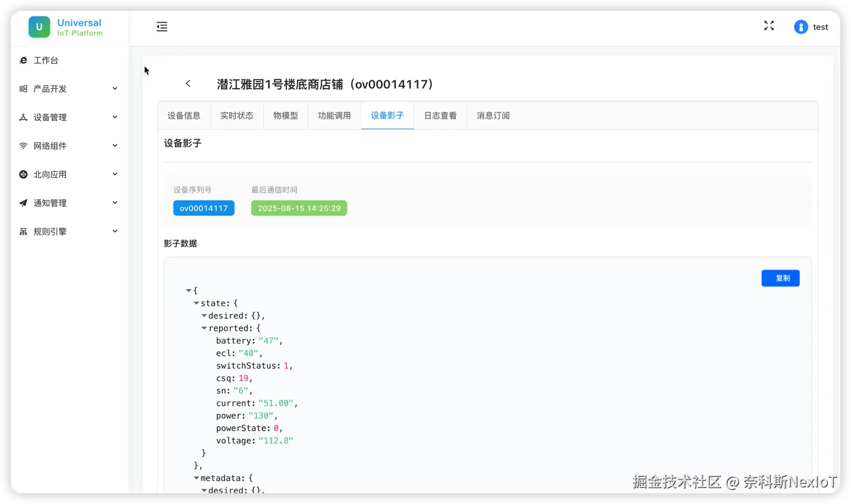Screen dimensions: 851x504
Task: Collapse the state node in shadow JSON
Action: [196, 303]
